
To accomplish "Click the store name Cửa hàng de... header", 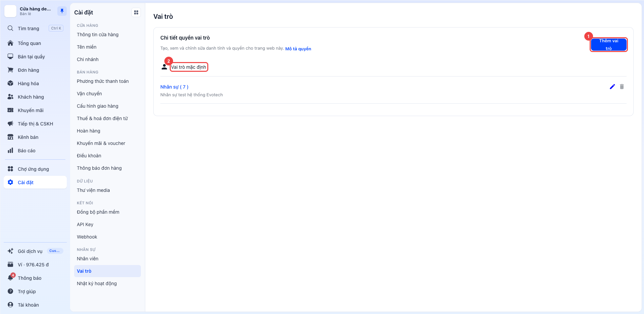I will coord(35,9).
